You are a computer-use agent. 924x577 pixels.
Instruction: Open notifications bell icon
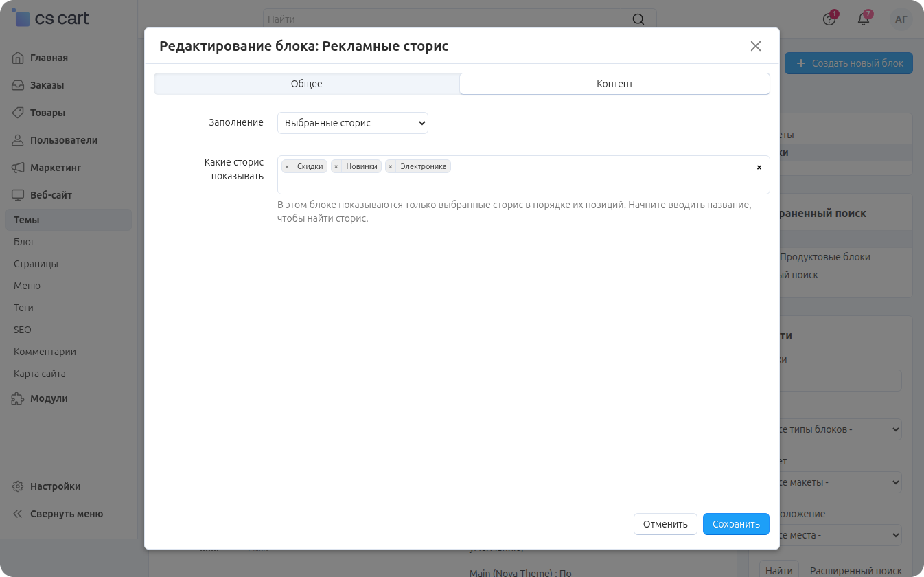coord(864,19)
